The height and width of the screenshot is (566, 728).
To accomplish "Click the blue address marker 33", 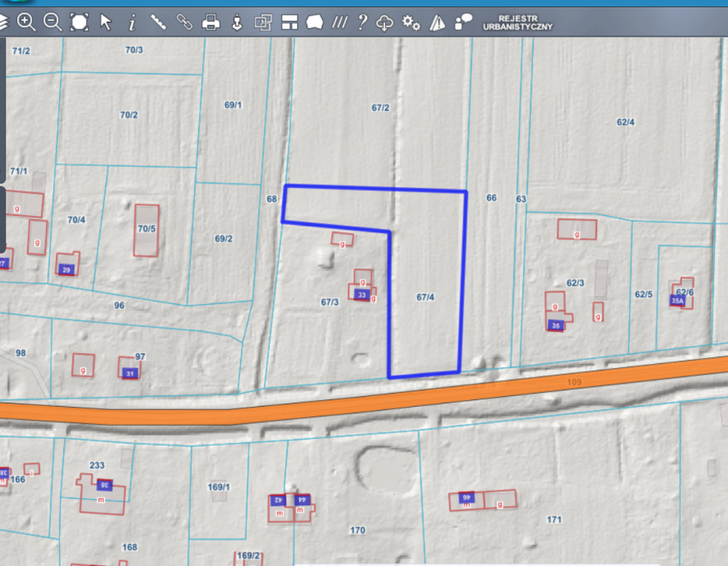I will pos(362,296).
